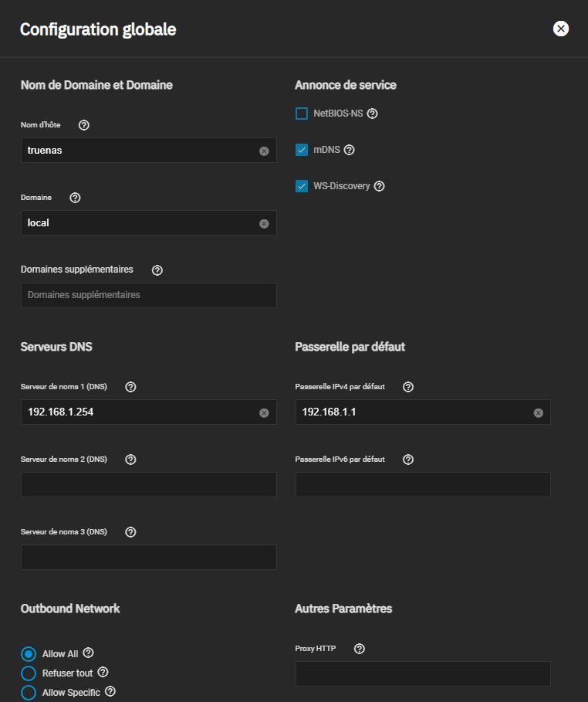Viewport: 588px width, 702px height.
Task: Clear the DNS server 1 address
Action: point(264,413)
